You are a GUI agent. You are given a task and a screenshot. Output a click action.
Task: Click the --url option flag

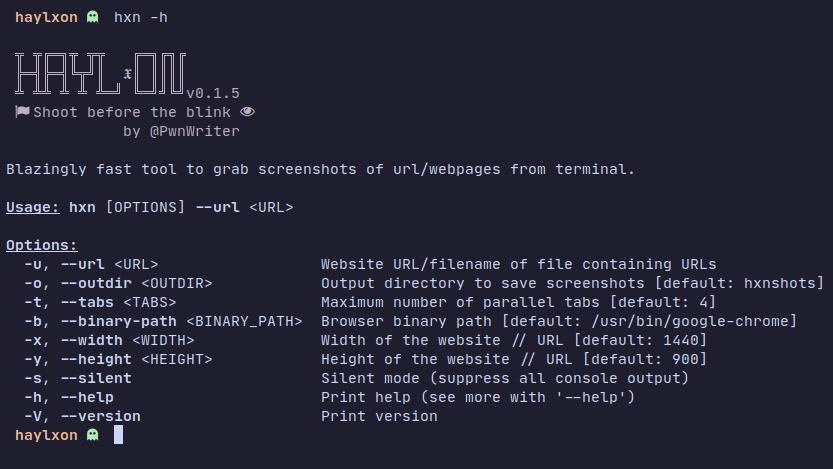[82, 264]
